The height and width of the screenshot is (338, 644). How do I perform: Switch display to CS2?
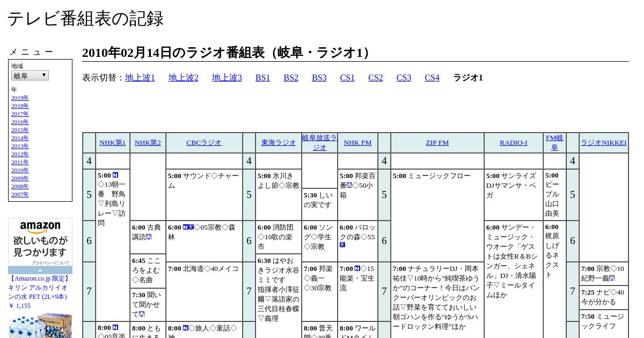[376, 78]
